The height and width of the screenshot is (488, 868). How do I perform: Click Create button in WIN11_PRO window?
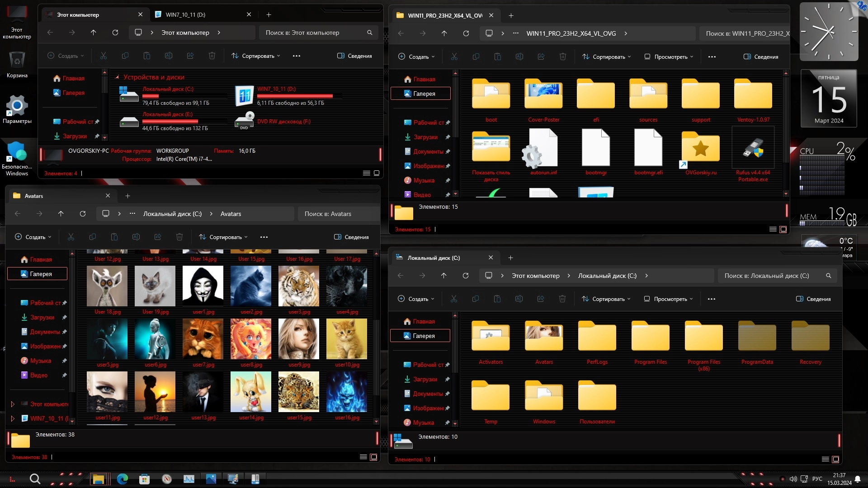416,57
